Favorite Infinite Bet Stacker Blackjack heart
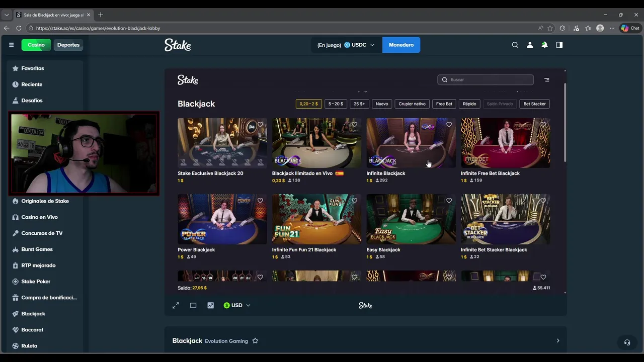Image resolution: width=644 pixels, height=362 pixels. tap(543, 201)
